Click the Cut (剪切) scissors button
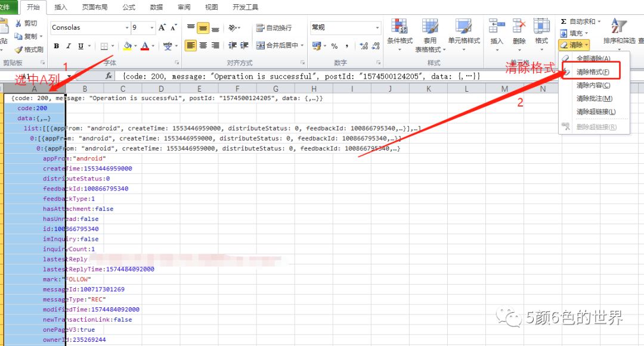The width and height of the screenshot is (644, 346). coord(26,23)
